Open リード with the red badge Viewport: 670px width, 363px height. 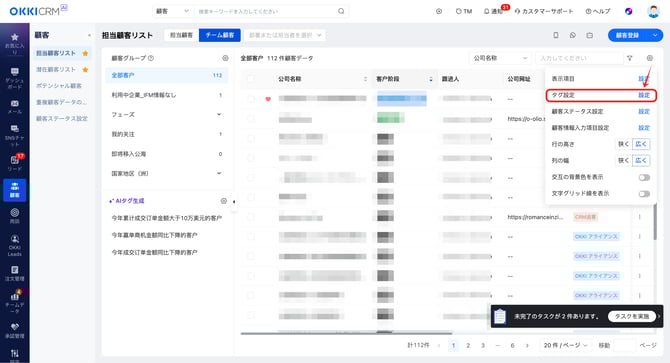coord(15,163)
